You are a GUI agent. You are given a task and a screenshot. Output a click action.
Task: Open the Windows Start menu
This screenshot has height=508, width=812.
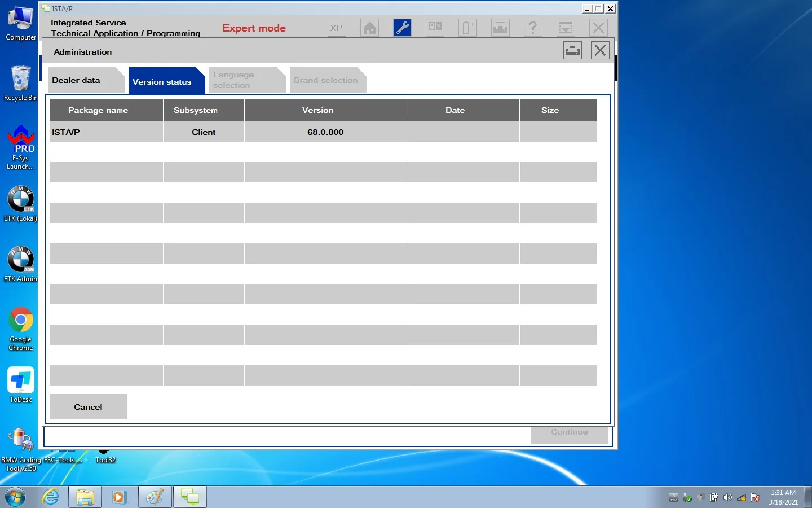tap(15, 497)
